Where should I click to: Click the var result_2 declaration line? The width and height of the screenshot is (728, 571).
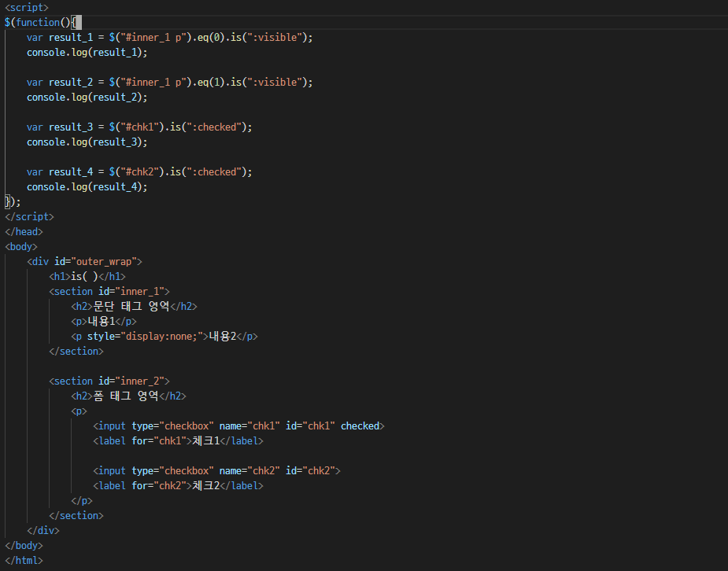click(x=169, y=82)
